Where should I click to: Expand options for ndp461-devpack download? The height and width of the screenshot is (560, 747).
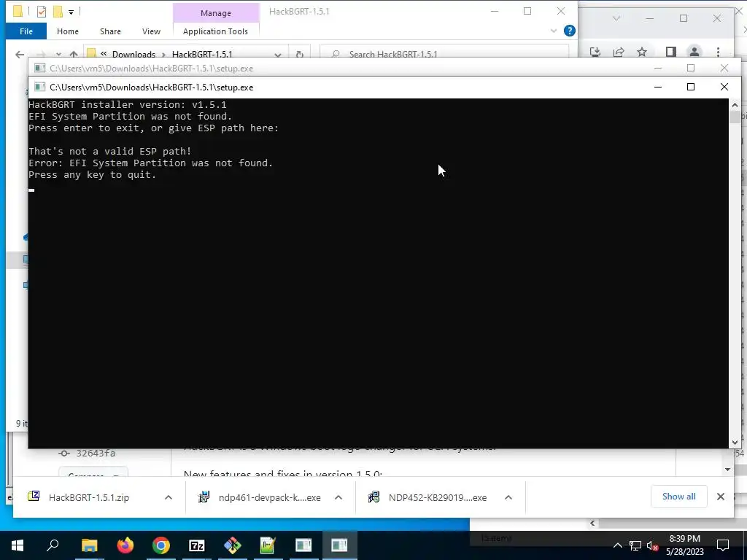338,497
